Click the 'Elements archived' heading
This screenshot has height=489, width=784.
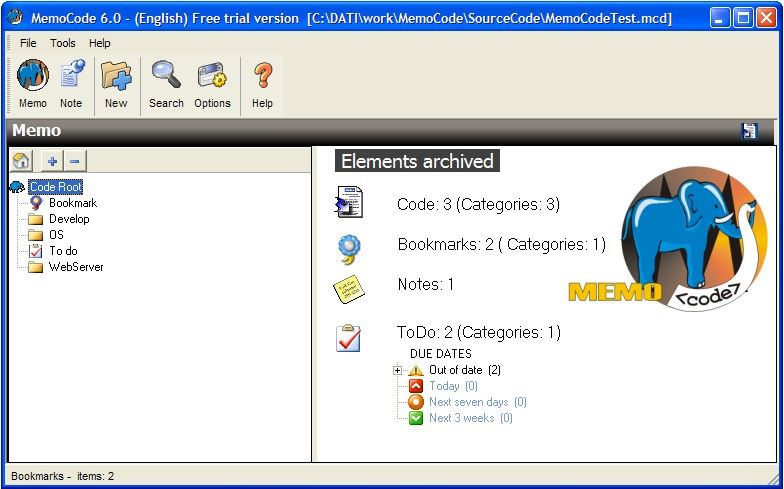coord(417,162)
